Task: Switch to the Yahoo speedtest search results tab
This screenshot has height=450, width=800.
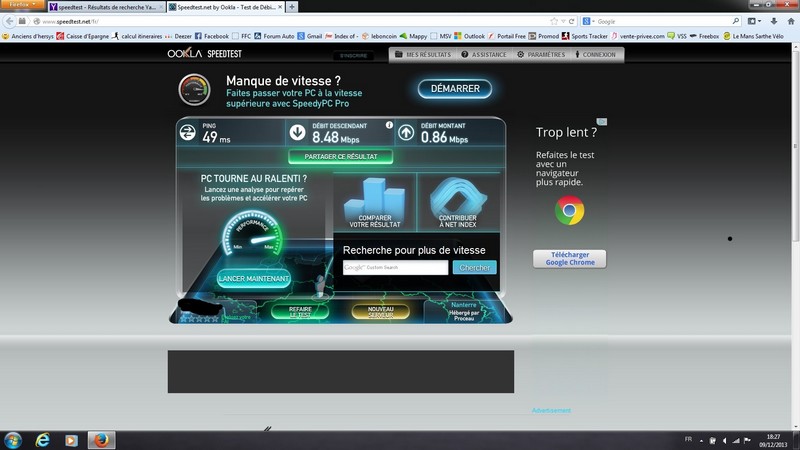Action: [107, 7]
